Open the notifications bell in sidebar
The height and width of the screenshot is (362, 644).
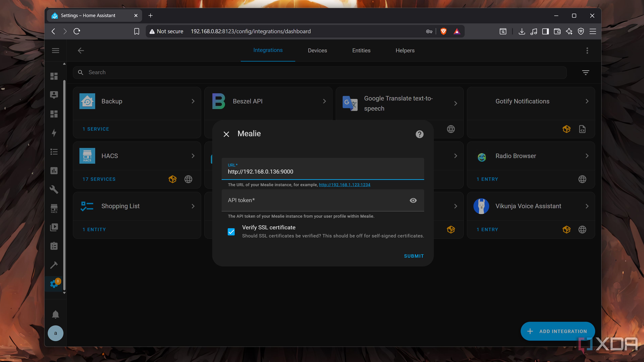pos(55,314)
